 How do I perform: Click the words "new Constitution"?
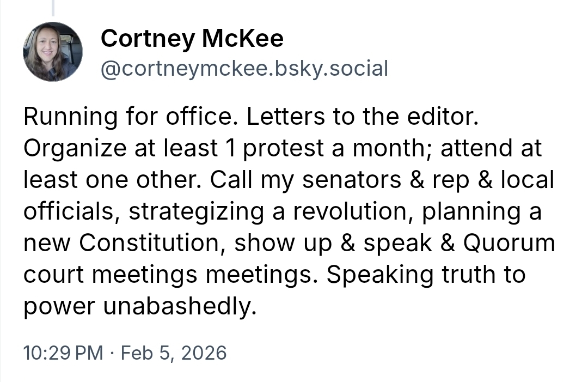[x=124, y=244]
